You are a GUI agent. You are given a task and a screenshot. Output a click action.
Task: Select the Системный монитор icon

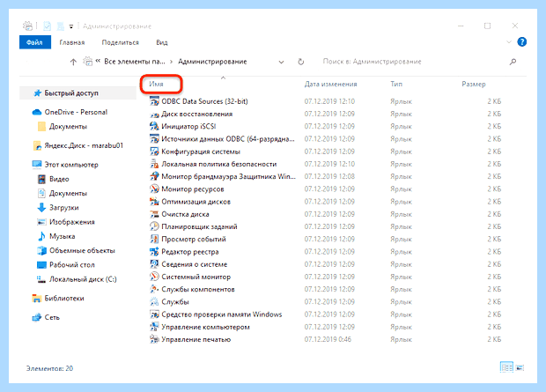[x=154, y=277]
